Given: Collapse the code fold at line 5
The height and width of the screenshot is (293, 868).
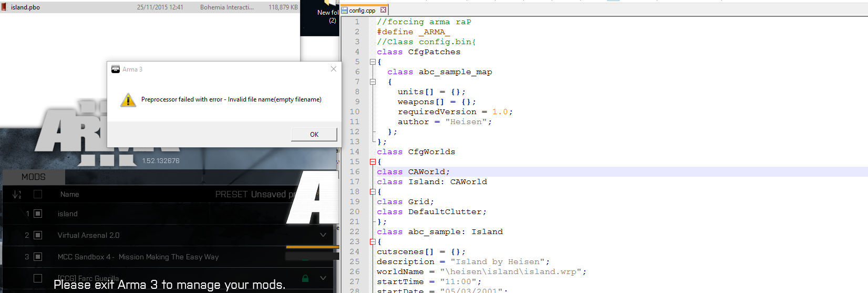Looking at the screenshot, I should coord(373,62).
